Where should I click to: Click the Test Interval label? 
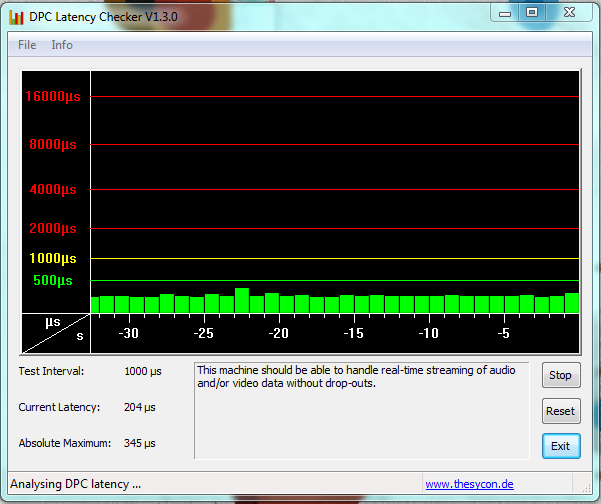(51, 371)
